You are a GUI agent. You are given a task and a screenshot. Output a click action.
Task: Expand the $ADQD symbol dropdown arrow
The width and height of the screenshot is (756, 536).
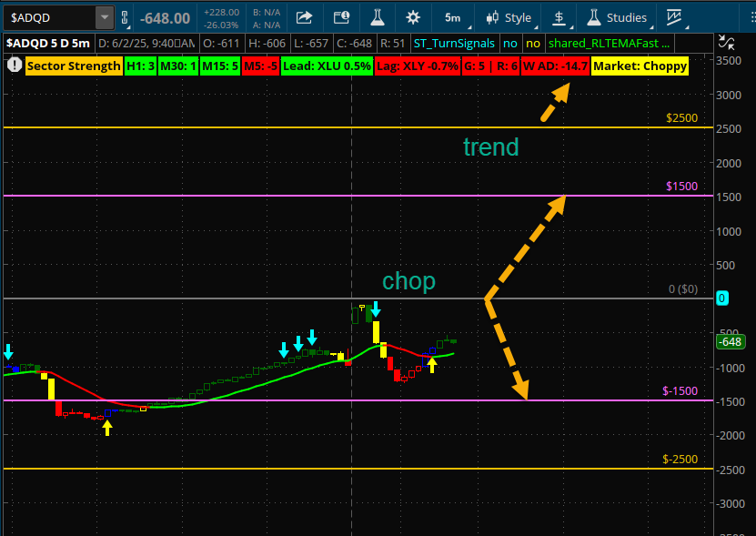[105, 17]
